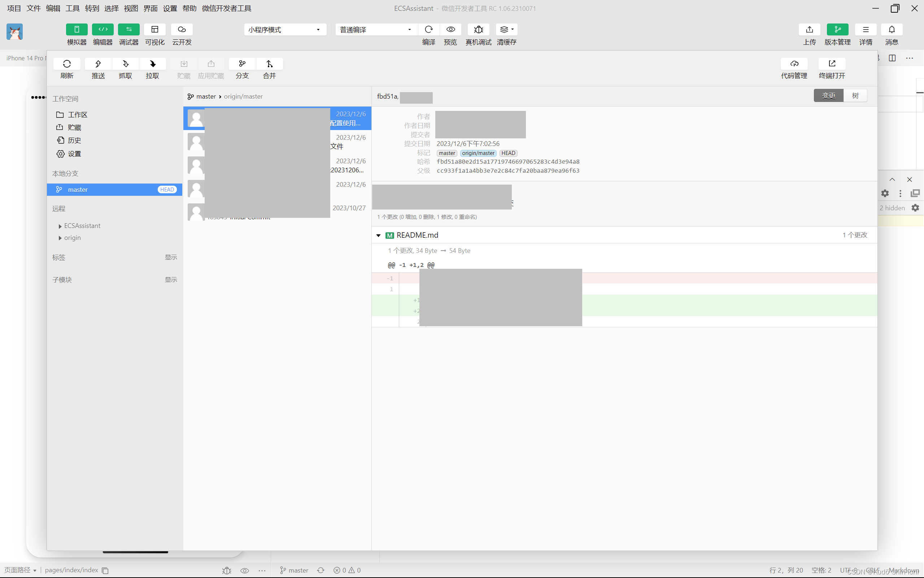Click the refresh (刷新) git button
Screen dimensions: 924x578
pos(67,64)
